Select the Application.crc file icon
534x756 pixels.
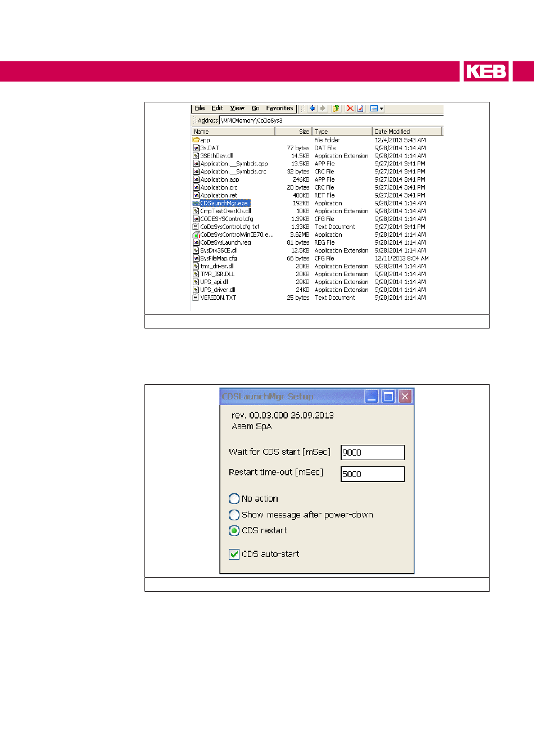click(x=196, y=187)
